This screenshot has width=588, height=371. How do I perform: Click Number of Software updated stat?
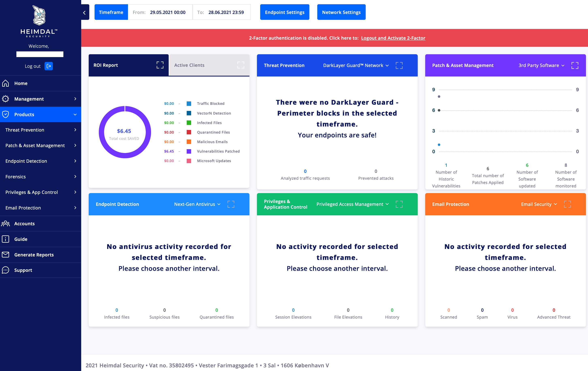tap(527, 175)
